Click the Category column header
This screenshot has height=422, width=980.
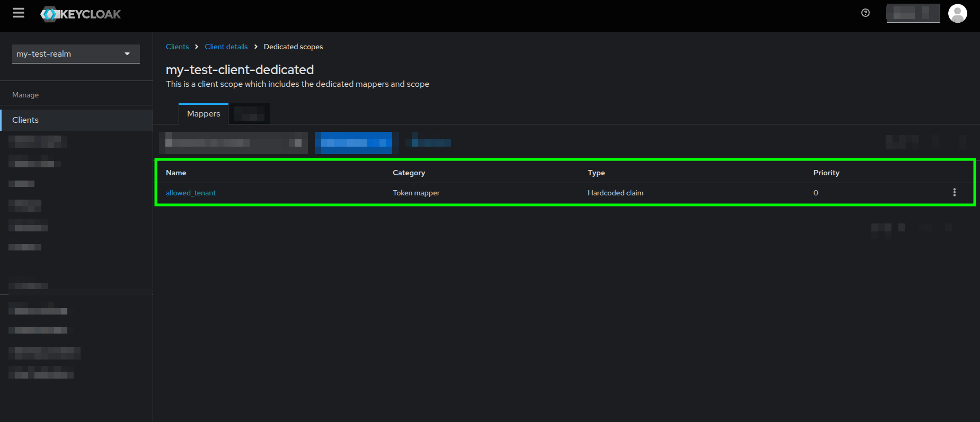coord(409,173)
